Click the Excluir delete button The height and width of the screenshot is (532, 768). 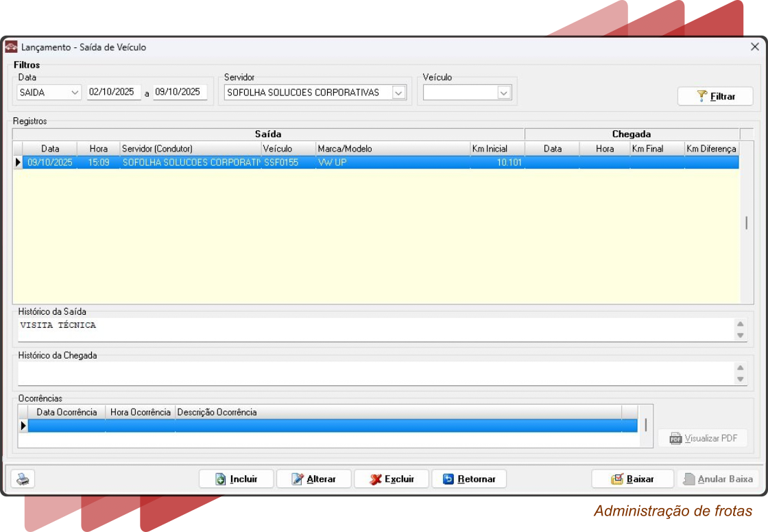(x=392, y=479)
